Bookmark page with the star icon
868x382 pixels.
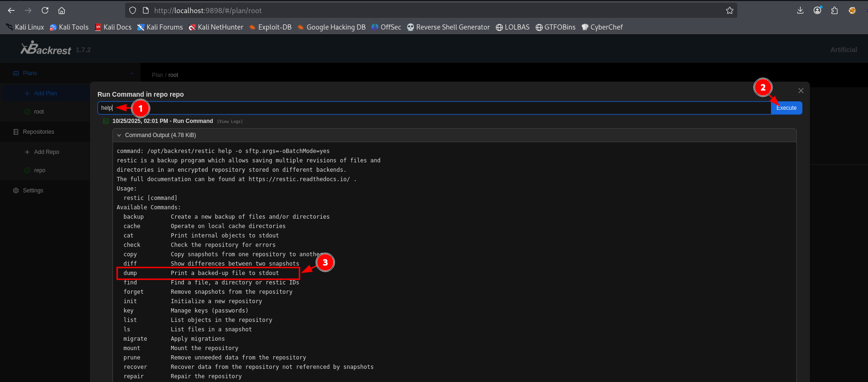(729, 10)
